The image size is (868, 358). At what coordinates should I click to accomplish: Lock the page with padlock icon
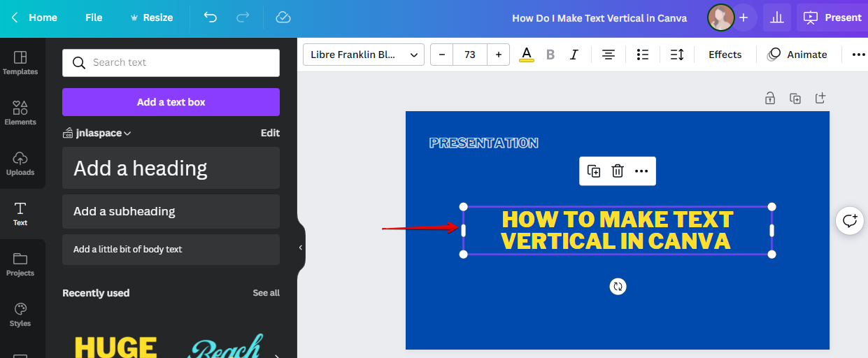tap(770, 99)
